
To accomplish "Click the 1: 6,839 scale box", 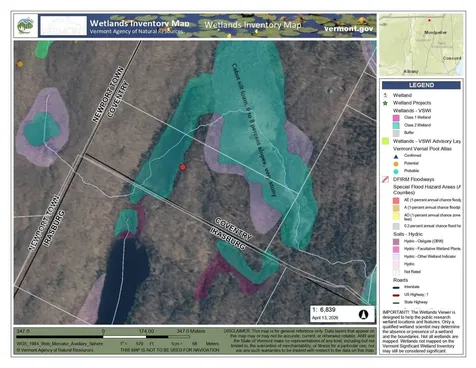I will [x=342, y=314].
